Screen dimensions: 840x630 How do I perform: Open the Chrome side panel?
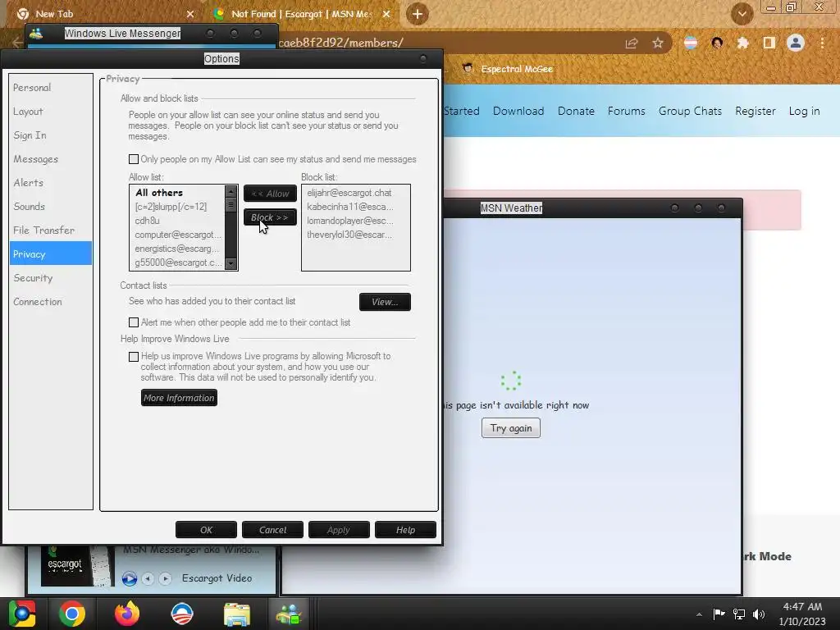coord(769,43)
